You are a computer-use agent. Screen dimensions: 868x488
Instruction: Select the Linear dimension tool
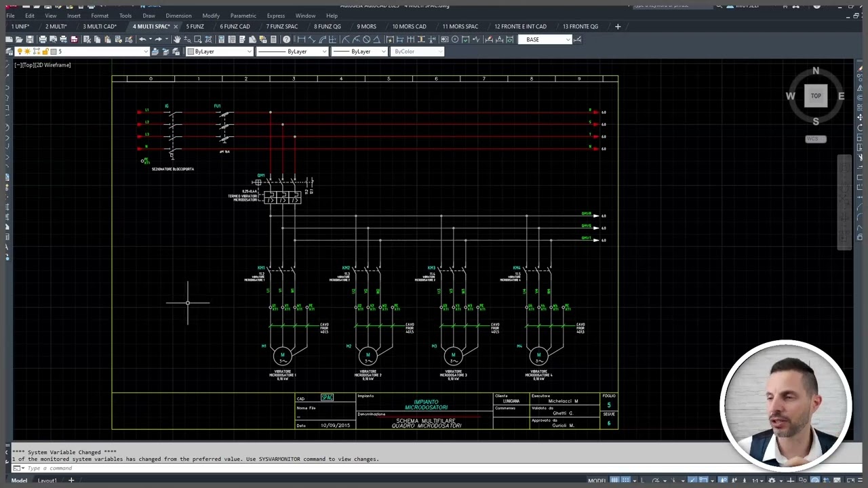click(x=302, y=39)
